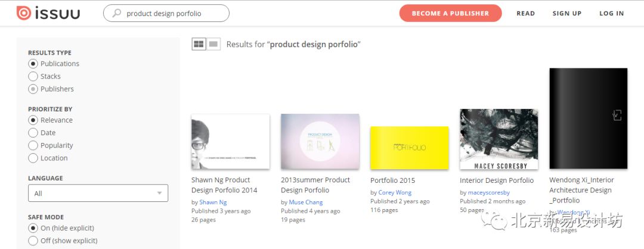Open author Shawn Ng's profile link

point(212,202)
